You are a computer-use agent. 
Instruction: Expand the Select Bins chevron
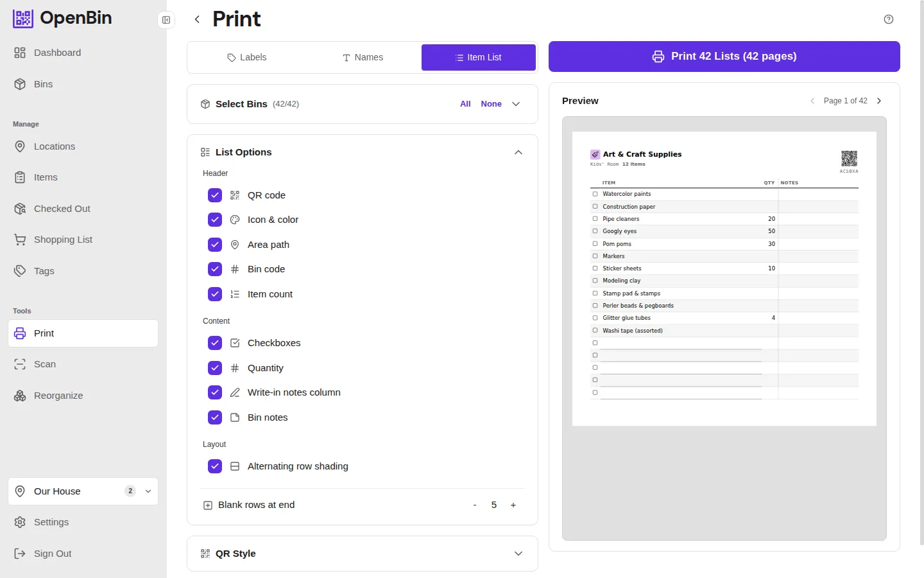click(516, 104)
